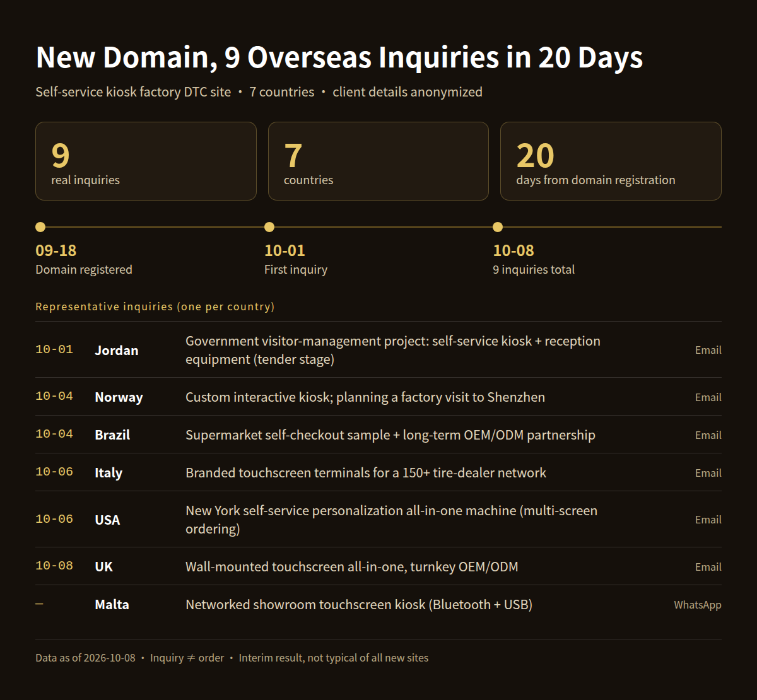757x700 pixels.
Task: Click the footer 'Inquiry ≠ order' note
Action: (x=187, y=658)
